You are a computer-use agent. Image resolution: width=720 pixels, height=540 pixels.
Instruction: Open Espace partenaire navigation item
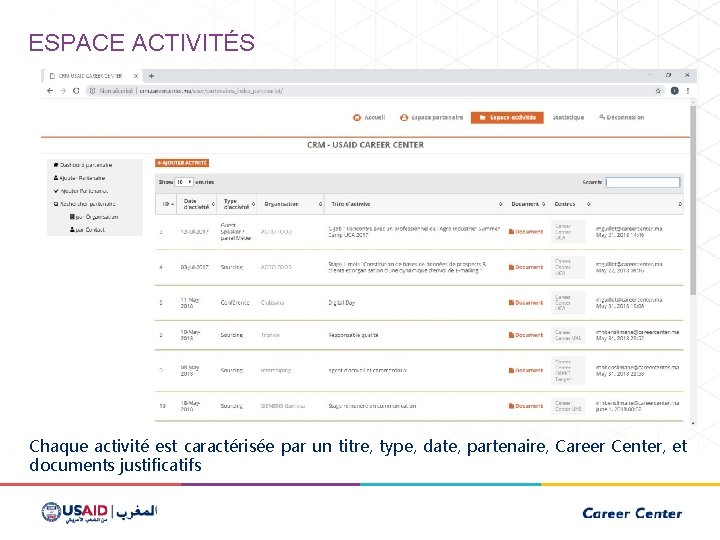click(x=431, y=118)
